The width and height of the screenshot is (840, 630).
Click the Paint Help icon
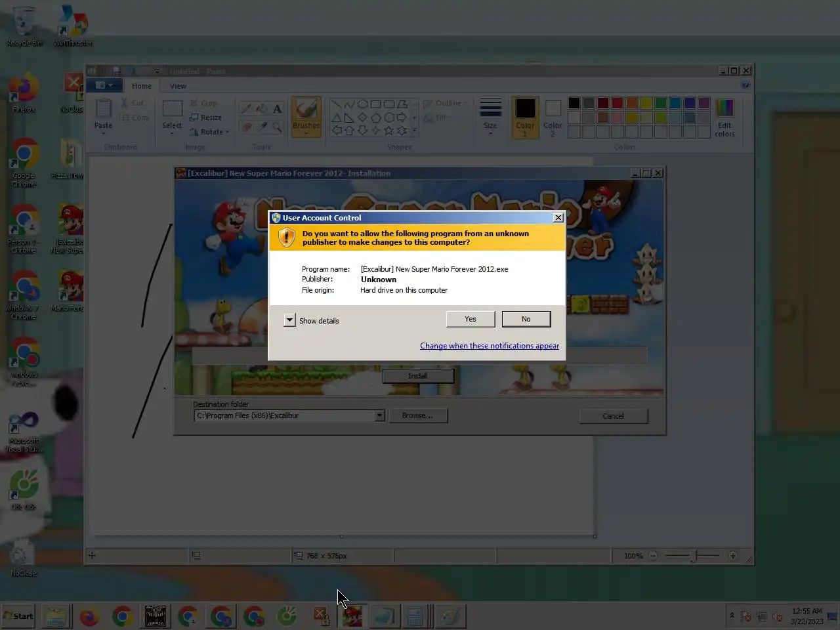coord(745,85)
